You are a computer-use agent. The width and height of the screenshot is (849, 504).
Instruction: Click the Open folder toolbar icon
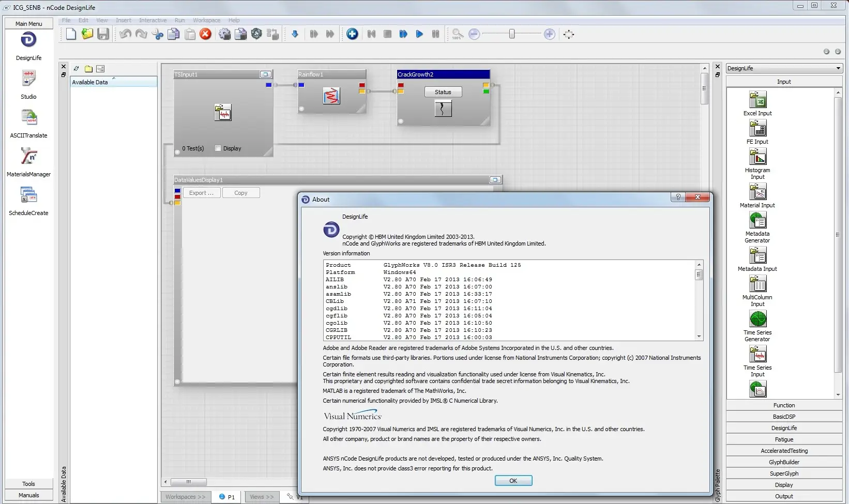(x=87, y=34)
